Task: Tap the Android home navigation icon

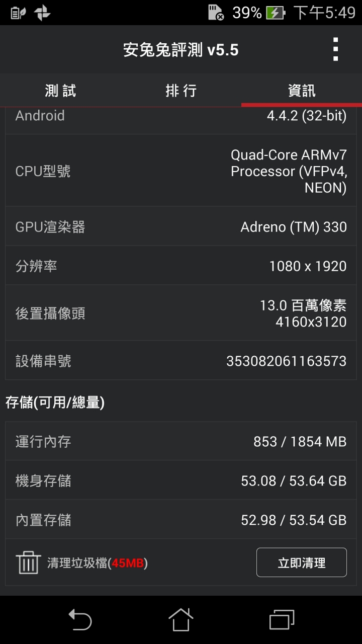Action: pyautogui.click(x=181, y=619)
